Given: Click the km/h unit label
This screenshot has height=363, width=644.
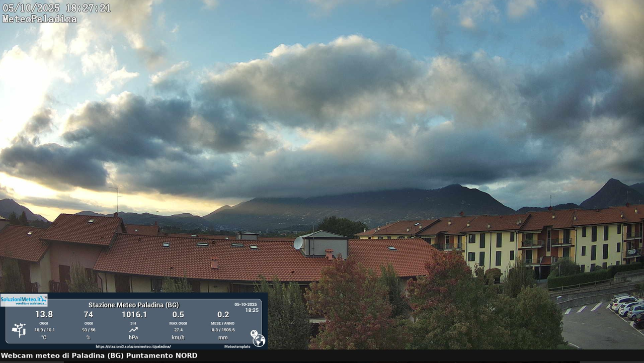Looking at the screenshot, I should tap(178, 337).
